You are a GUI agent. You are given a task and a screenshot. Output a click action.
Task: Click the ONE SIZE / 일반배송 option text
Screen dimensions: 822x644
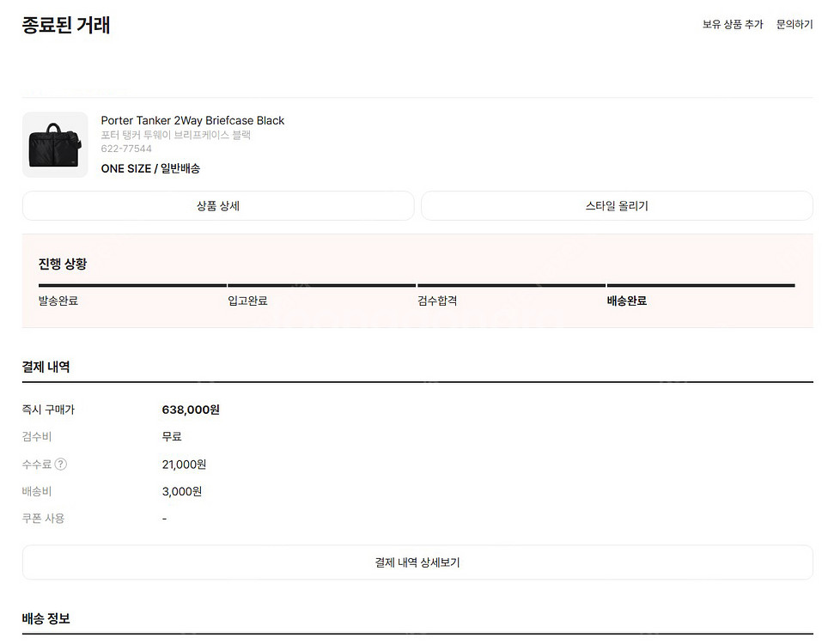150,168
